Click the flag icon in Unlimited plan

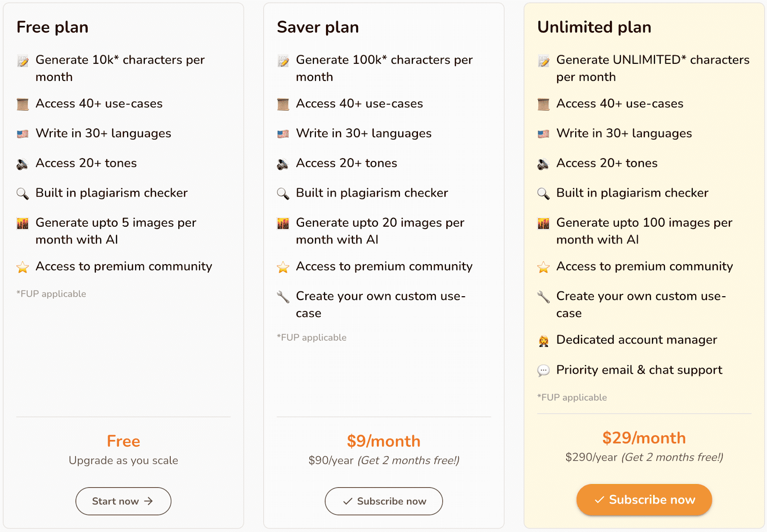tap(543, 134)
